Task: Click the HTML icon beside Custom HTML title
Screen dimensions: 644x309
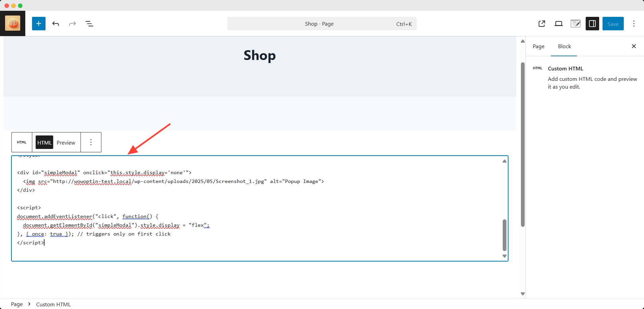Action: [x=537, y=68]
